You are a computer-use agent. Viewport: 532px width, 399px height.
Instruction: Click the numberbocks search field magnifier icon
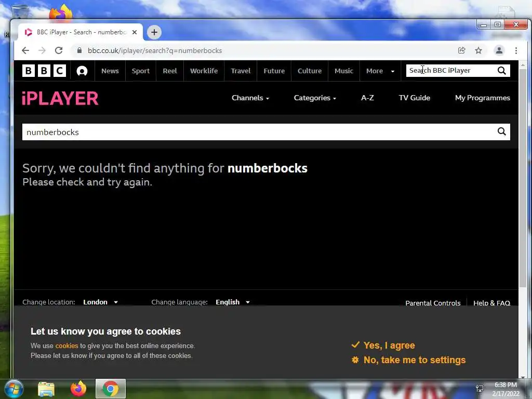coord(501,131)
